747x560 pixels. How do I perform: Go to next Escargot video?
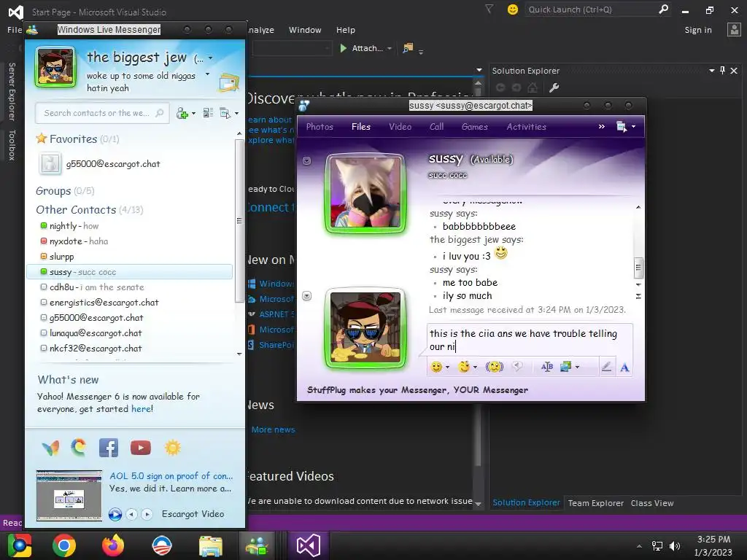(147, 514)
